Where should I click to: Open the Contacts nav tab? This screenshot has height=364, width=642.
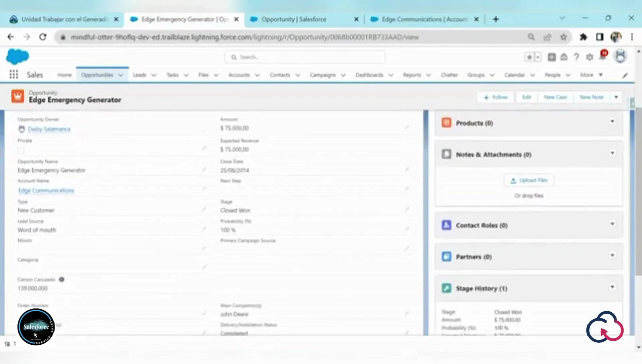click(x=280, y=75)
